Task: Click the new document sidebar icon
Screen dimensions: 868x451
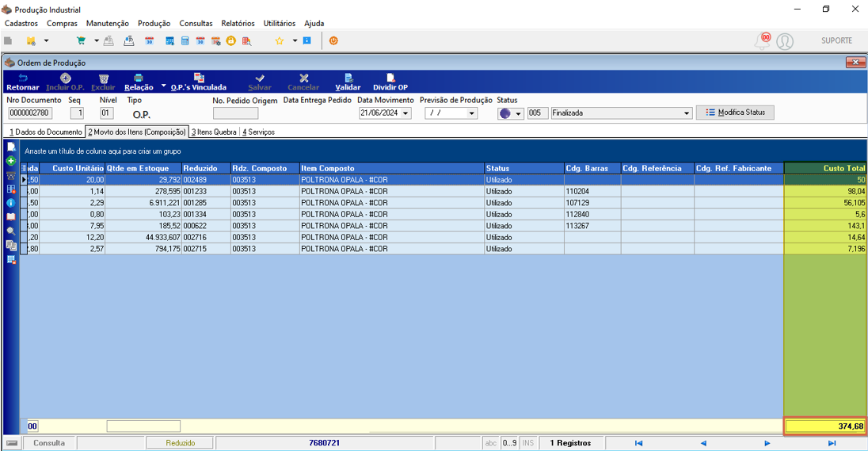Action: click(x=10, y=147)
